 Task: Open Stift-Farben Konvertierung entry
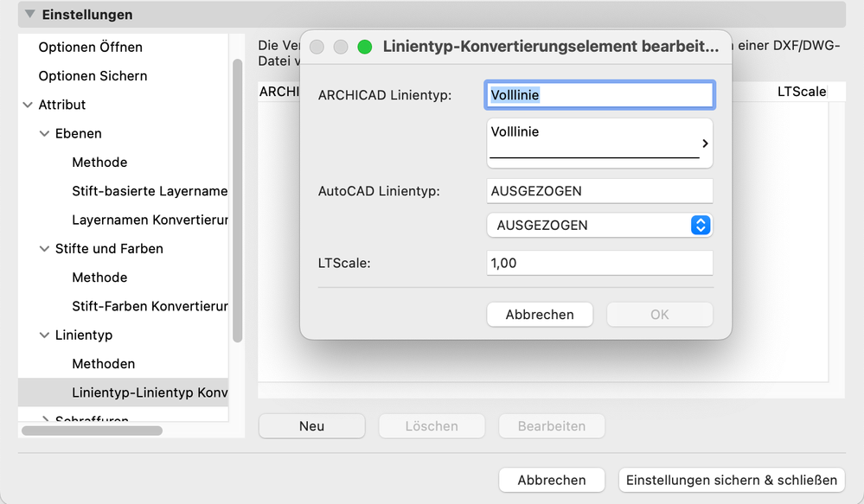(x=150, y=306)
